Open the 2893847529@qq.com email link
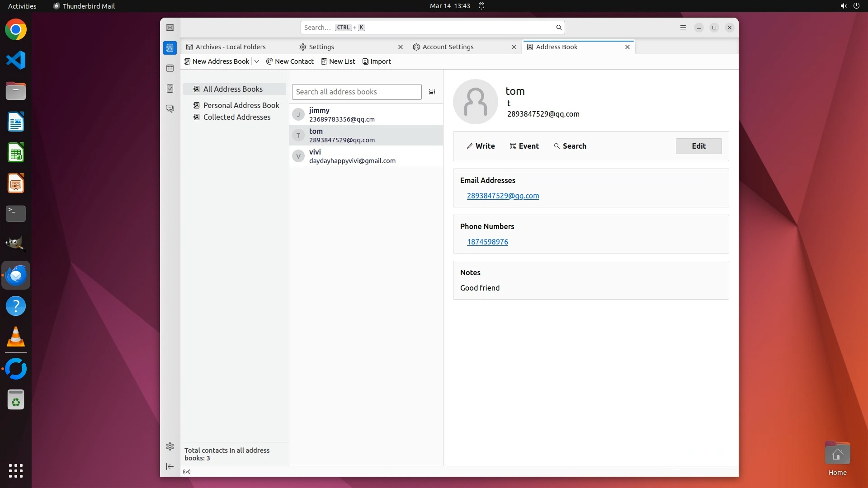The width and height of the screenshot is (868, 488). (x=503, y=196)
